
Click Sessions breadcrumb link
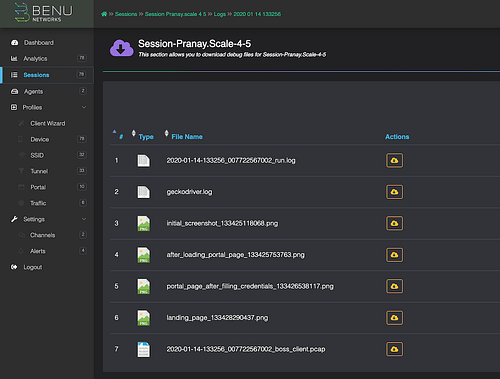(126, 14)
